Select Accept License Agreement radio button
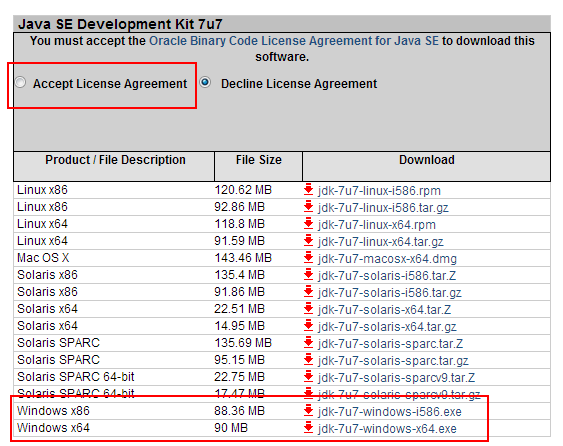Screen dimensions: 563x446 point(20,82)
